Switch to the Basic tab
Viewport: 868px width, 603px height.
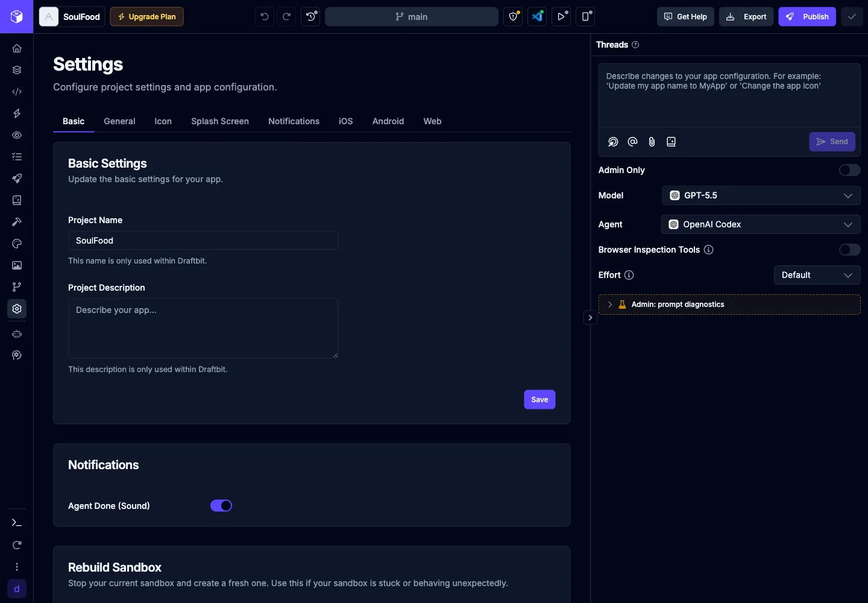(x=74, y=121)
